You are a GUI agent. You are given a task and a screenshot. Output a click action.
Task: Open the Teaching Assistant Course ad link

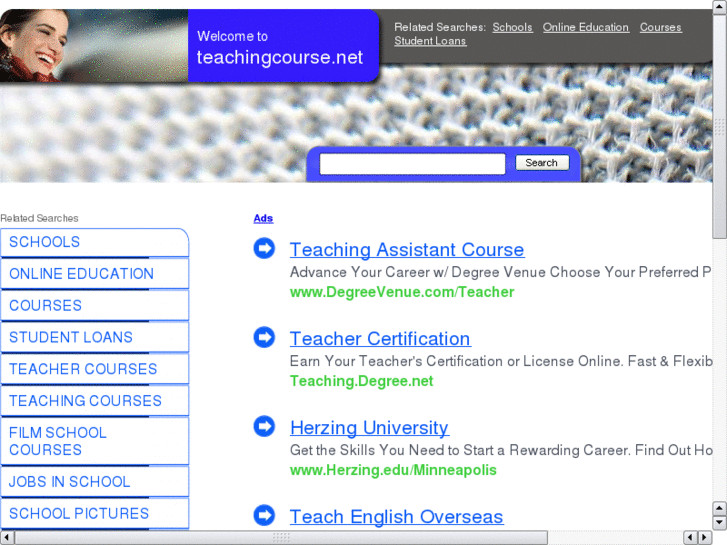tap(407, 250)
